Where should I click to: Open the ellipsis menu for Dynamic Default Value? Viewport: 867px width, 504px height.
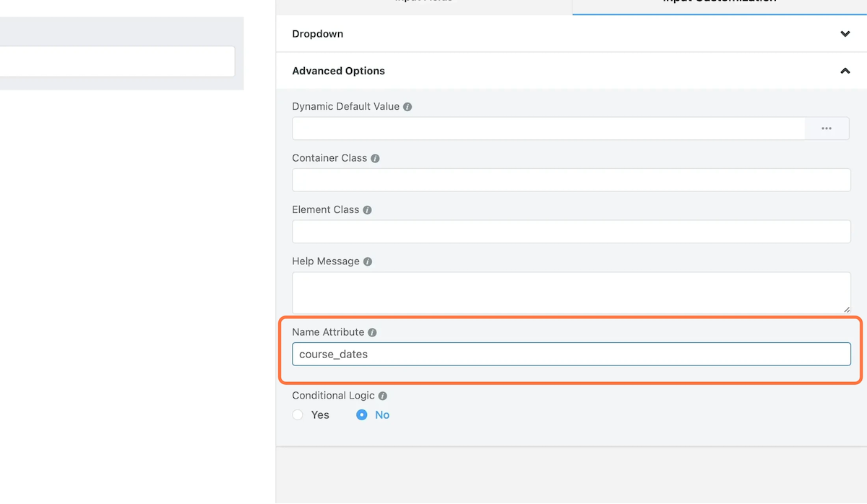827,129
